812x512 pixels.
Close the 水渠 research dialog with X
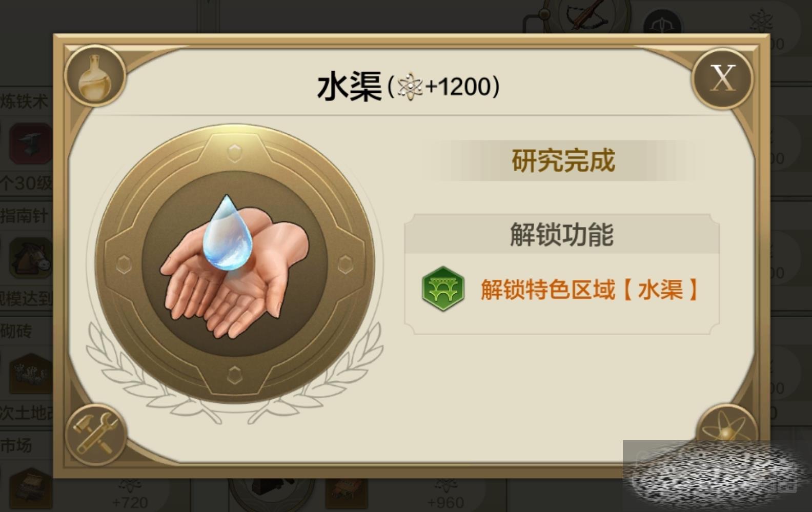coord(722,78)
